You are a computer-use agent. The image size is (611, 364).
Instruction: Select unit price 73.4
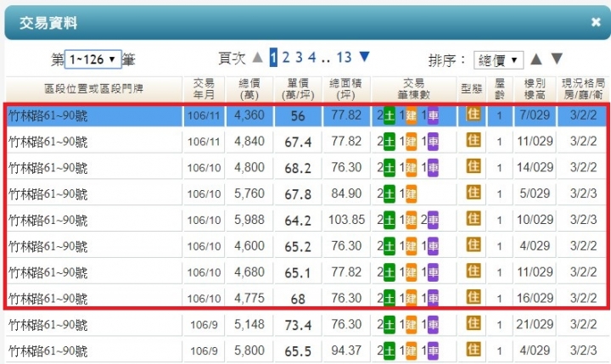pos(298,325)
